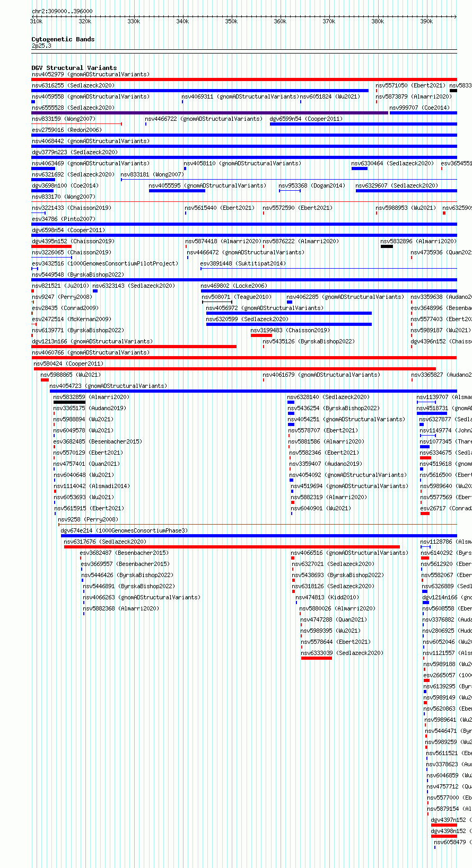Open variant esv34786 (Pinto2007)
This screenshot has width=472, height=868.
point(64,219)
